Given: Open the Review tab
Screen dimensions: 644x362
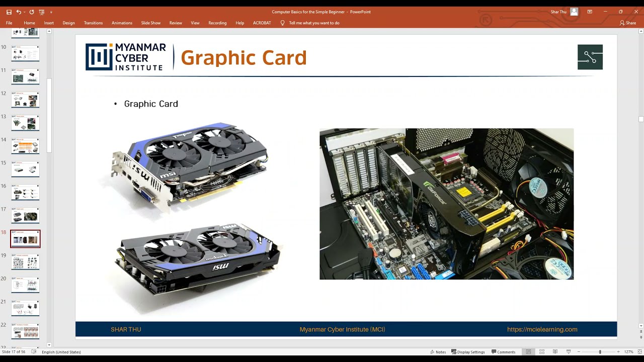Looking at the screenshot, I should 176,23.
